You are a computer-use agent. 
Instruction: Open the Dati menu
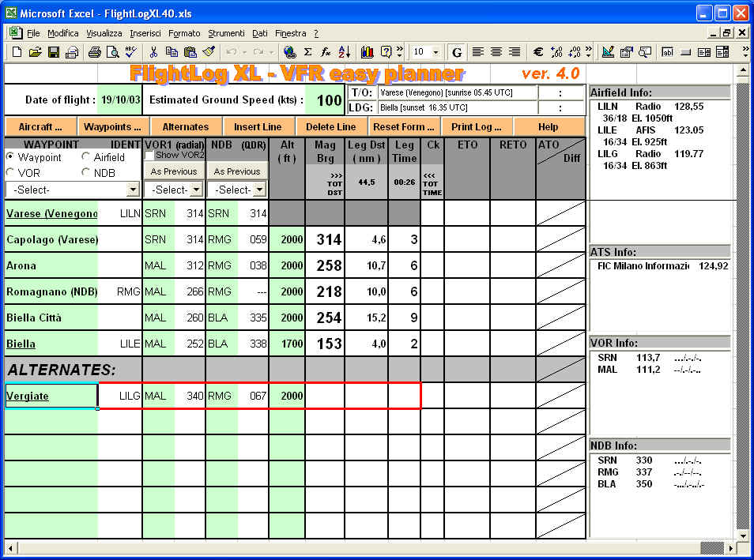point(260,33)
